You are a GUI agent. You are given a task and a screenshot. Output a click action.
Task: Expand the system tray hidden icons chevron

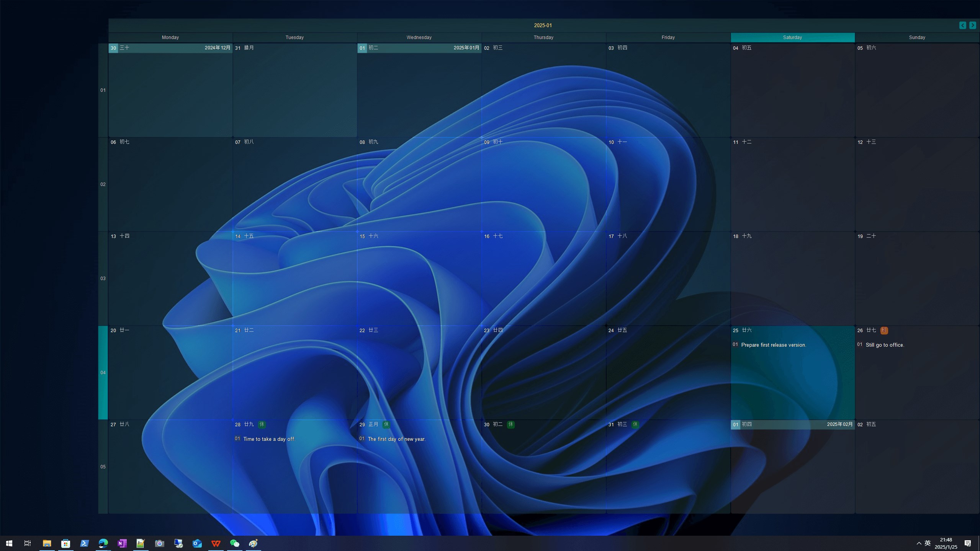point(919,543)
